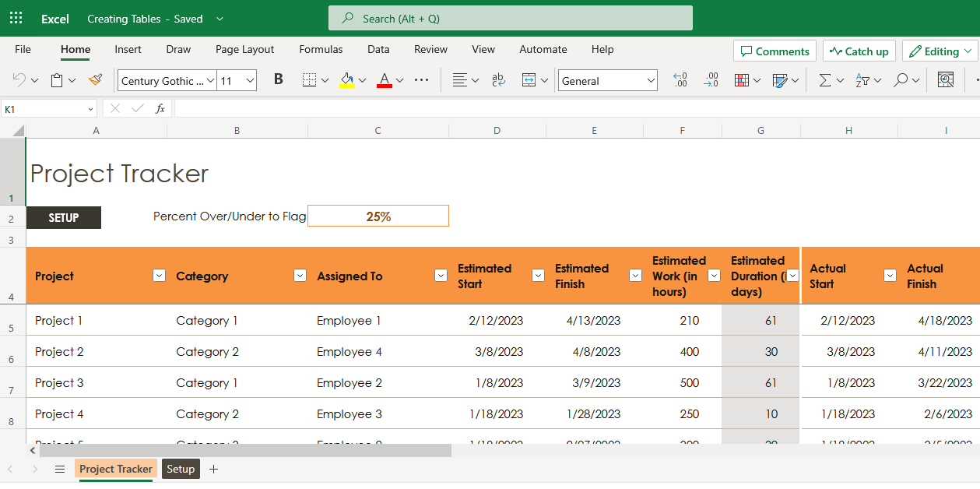Open the Editing mode button

coord(940,51)
